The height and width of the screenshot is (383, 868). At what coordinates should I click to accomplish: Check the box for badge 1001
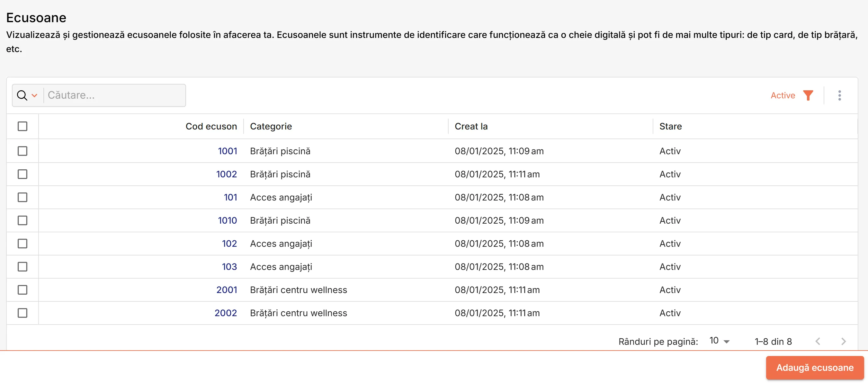(22, 151)
